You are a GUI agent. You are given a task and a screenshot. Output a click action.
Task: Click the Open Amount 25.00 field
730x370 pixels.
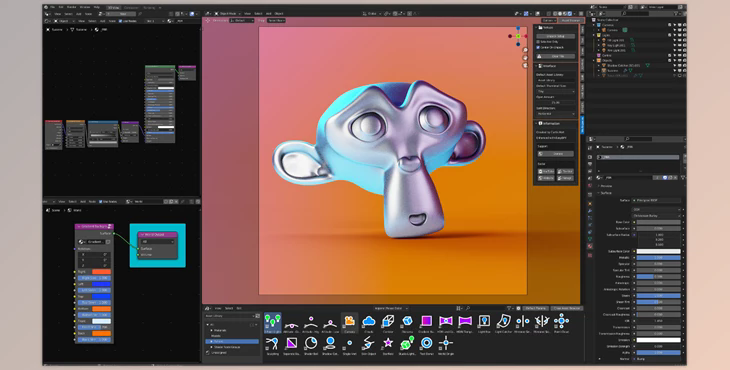pyautogui.click(x=556, y=102)
